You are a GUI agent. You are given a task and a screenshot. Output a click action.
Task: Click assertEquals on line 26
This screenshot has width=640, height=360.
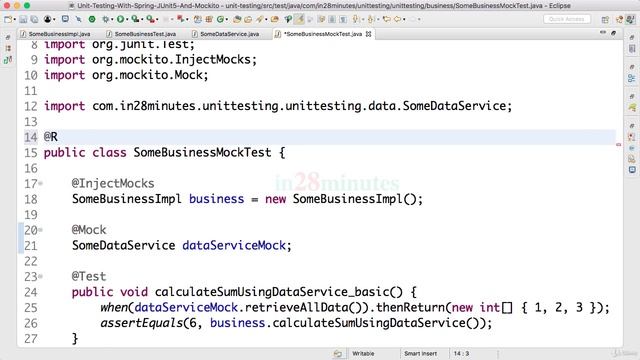(141, 323)
